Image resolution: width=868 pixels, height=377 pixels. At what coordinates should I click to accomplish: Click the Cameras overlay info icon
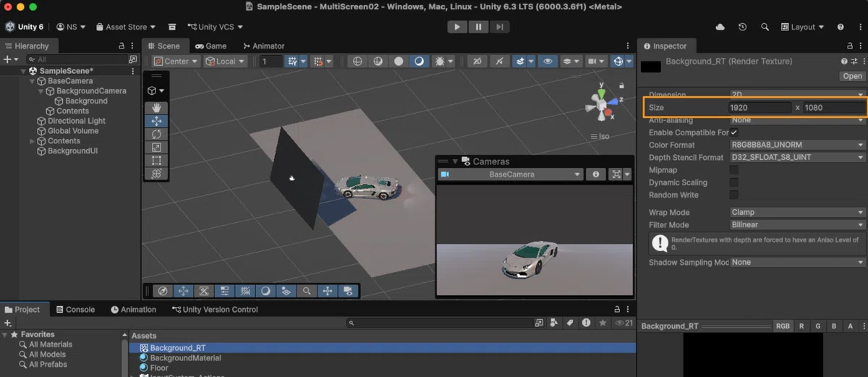(595, 174)
